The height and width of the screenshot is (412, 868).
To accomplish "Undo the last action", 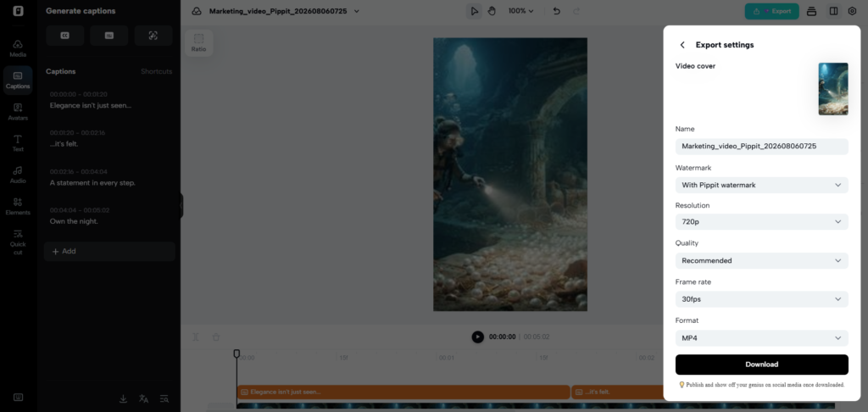I will point(557,11).
